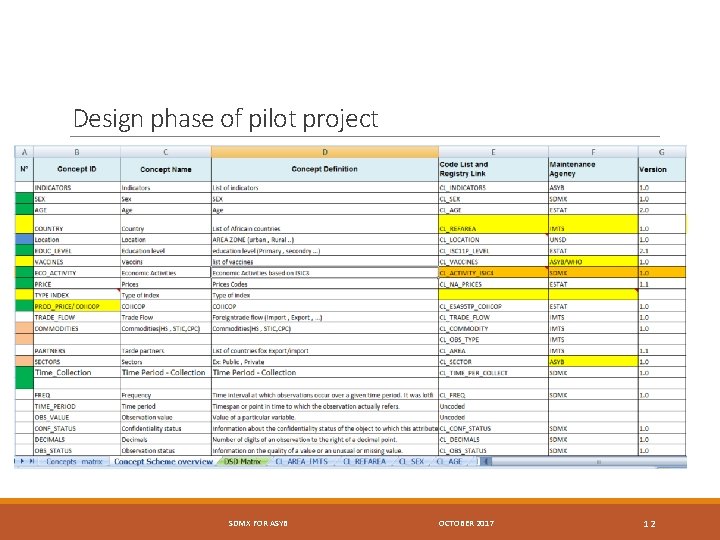Select the Concept Scheme overview sheet tab
Screen dimensions: 720x540
[x=163, y=461]
